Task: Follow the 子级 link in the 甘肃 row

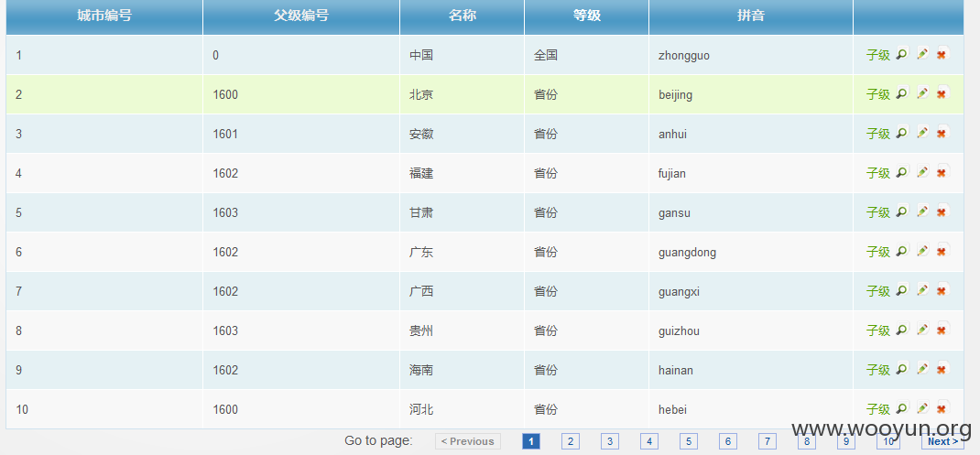Action: point(877,213)
